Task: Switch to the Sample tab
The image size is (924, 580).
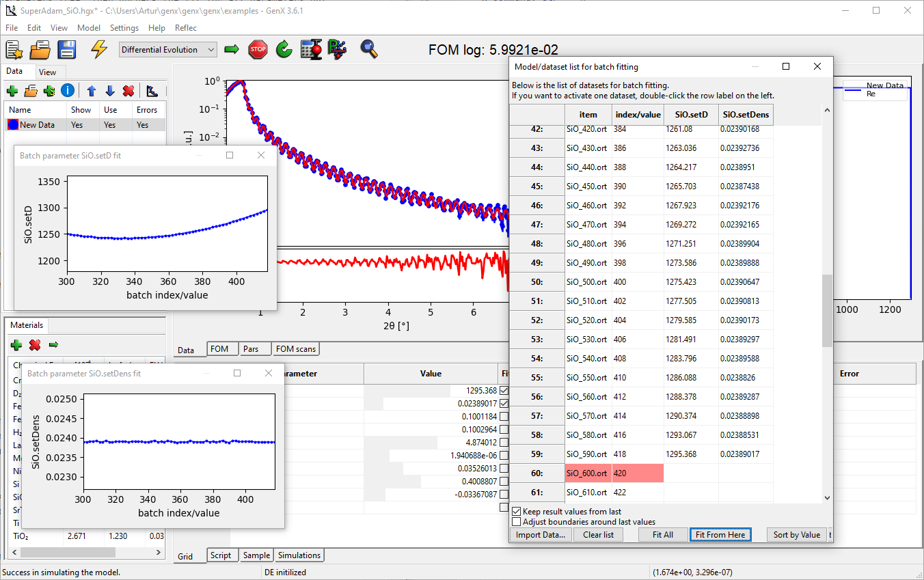Action: (x=257, y=555)
